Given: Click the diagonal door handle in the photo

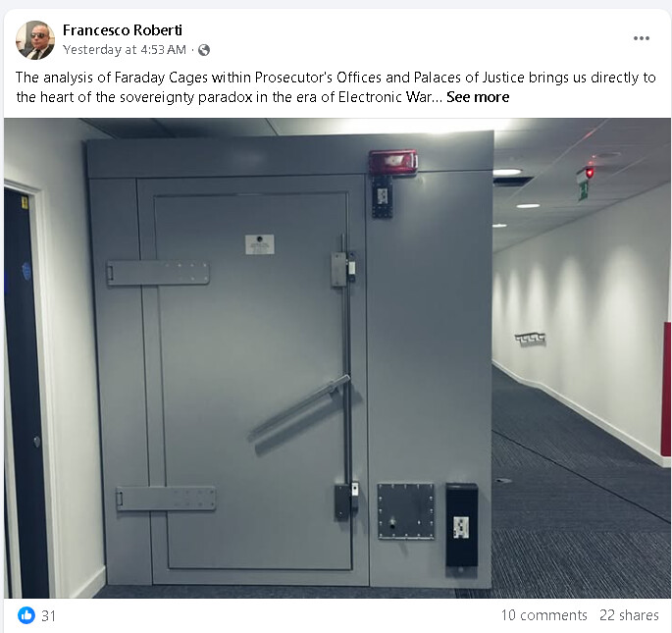Looking at the screenshot, I should [x=299, y=407].
